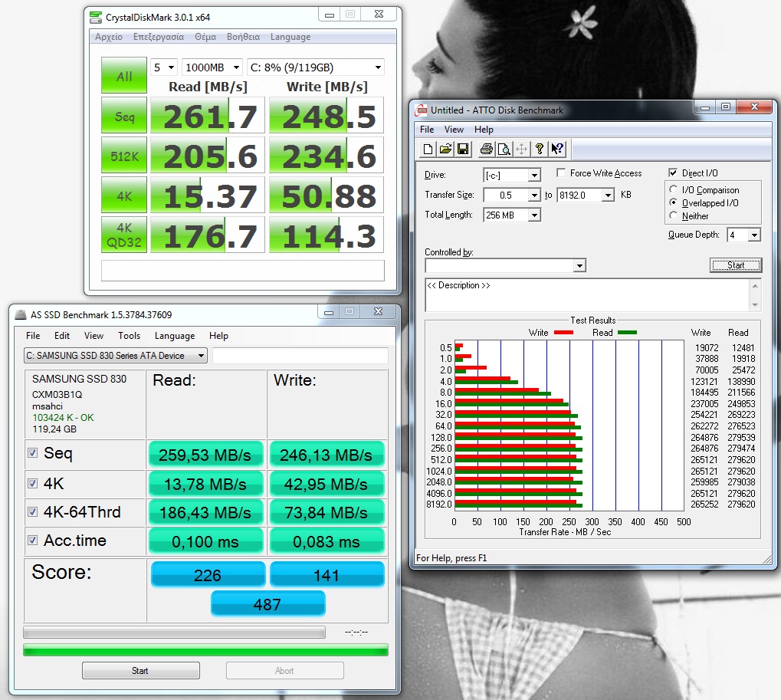Click the green progress bar in AS SSD

[205, 650]
